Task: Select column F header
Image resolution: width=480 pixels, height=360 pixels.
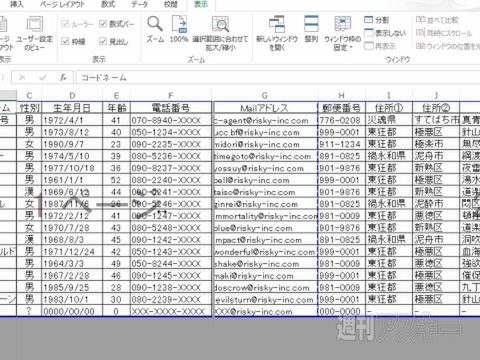Action: click(x=171, y=96)
